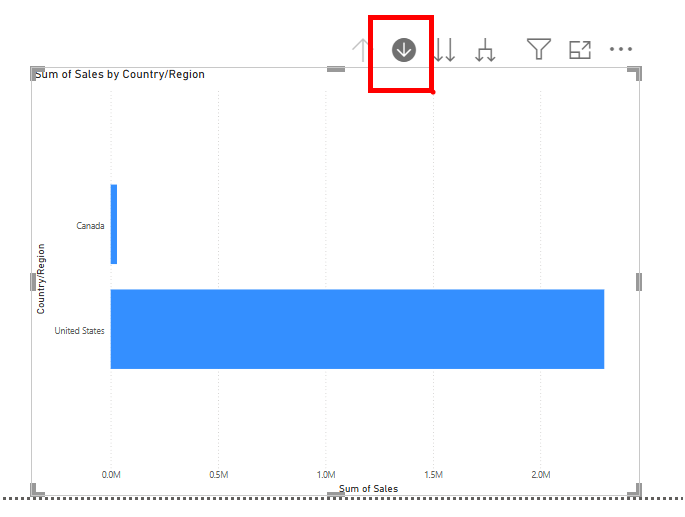Select the Canada bar
685x517 pixels.
(x=114, y=224)
